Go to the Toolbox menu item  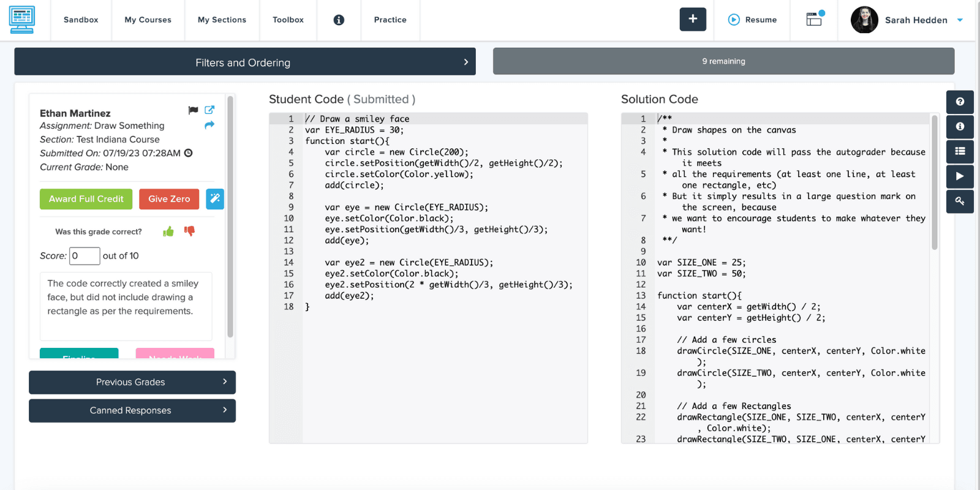[x=288, y=20]
